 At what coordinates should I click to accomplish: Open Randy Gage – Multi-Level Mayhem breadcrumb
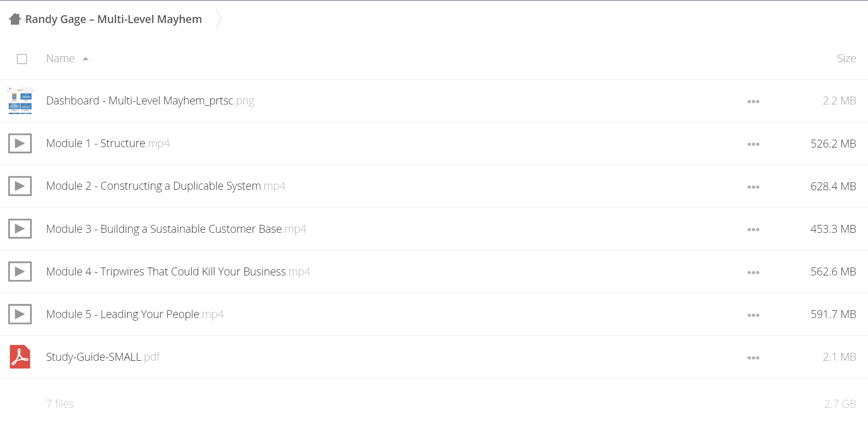113,19
